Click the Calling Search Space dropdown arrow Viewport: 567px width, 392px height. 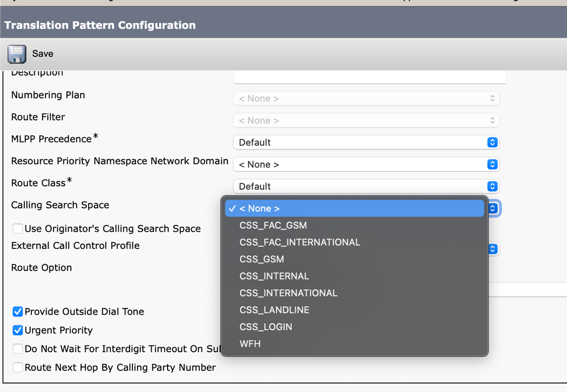tap(493, 208)
